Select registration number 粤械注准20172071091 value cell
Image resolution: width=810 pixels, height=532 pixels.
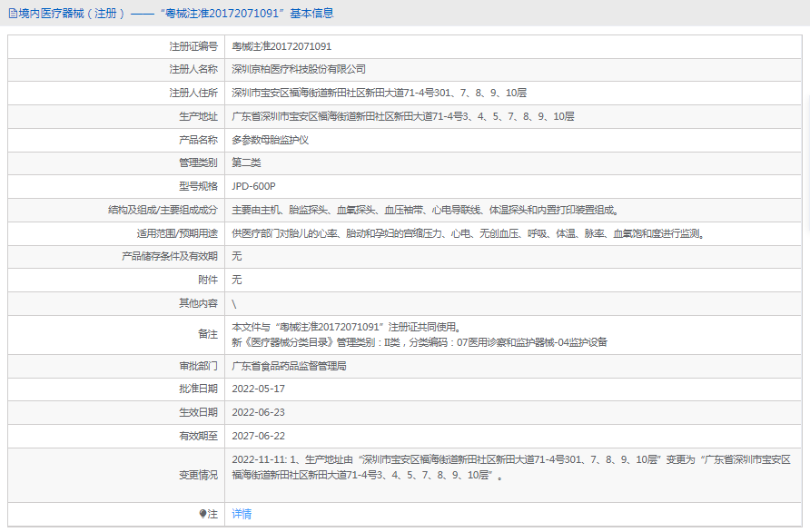pyautogui.click(x=282, y=46)
